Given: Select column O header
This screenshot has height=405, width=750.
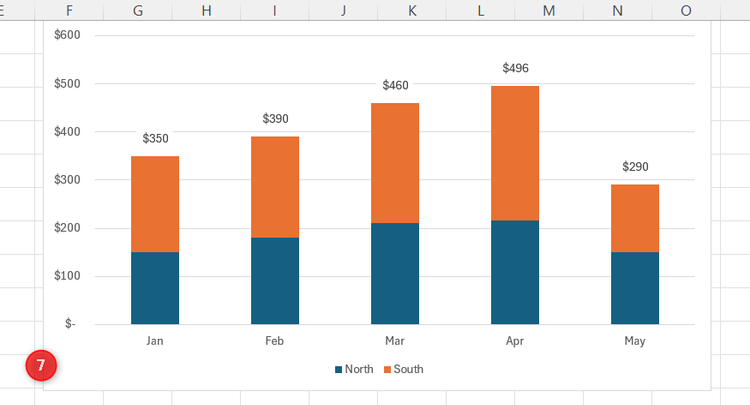Looking at the screenshot, I should (x=685, y=10).
